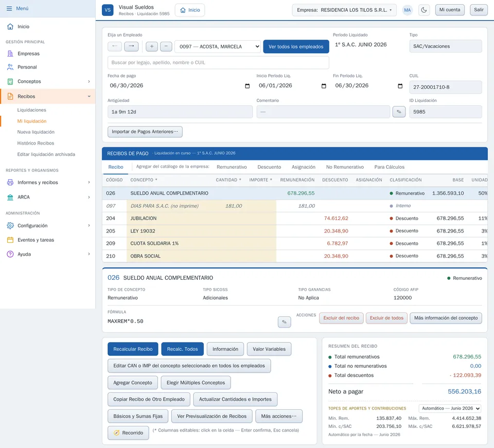Go to next employee with right arrow
494x448 pixels.
click(x=131, y=46)
